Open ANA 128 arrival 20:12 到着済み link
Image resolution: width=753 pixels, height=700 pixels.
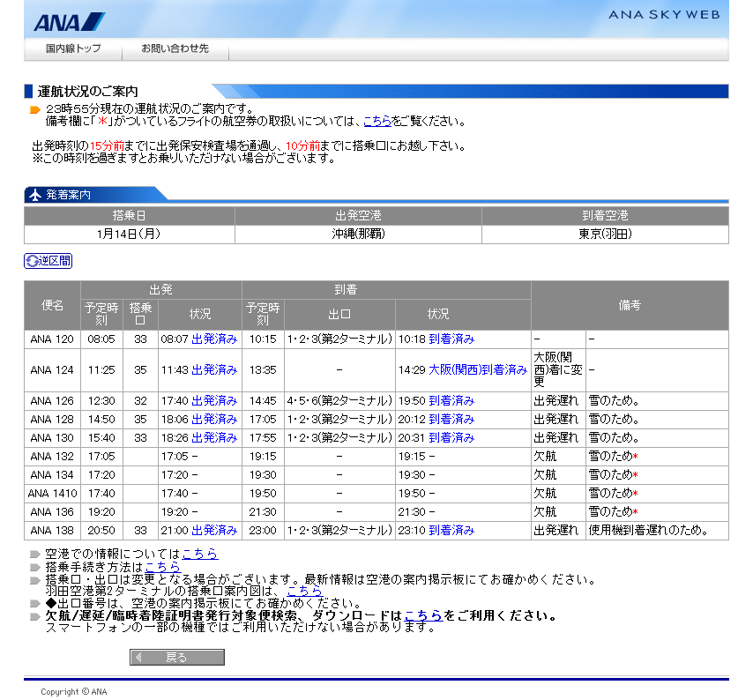(451, 419)
